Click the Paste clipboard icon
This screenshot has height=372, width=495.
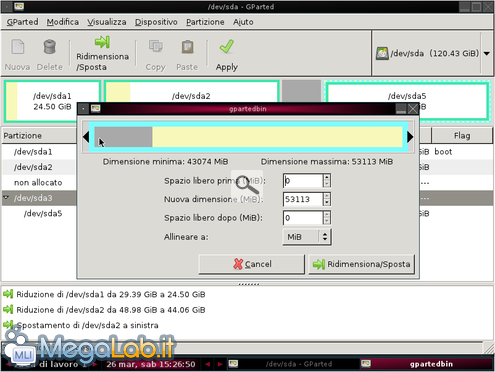(187, 47)
